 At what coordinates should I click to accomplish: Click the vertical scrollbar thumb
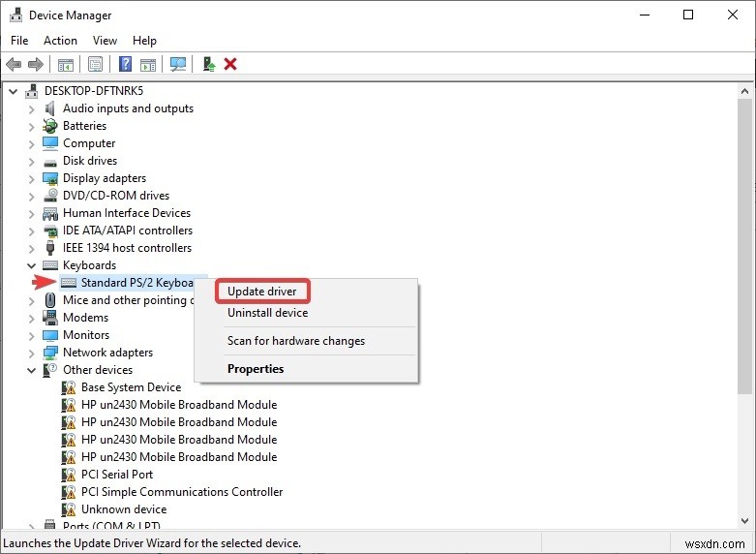(x=744, y=246)
